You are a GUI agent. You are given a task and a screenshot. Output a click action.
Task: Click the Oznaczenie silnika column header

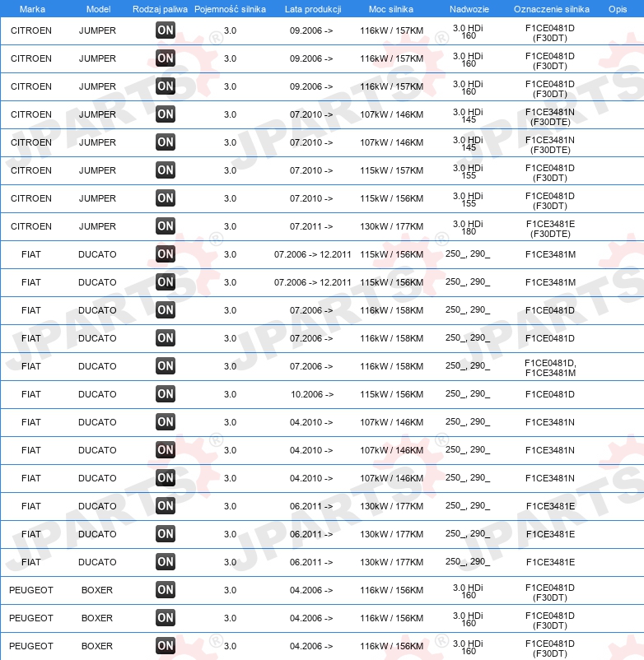pyautogui.click(x=551, y=9)
